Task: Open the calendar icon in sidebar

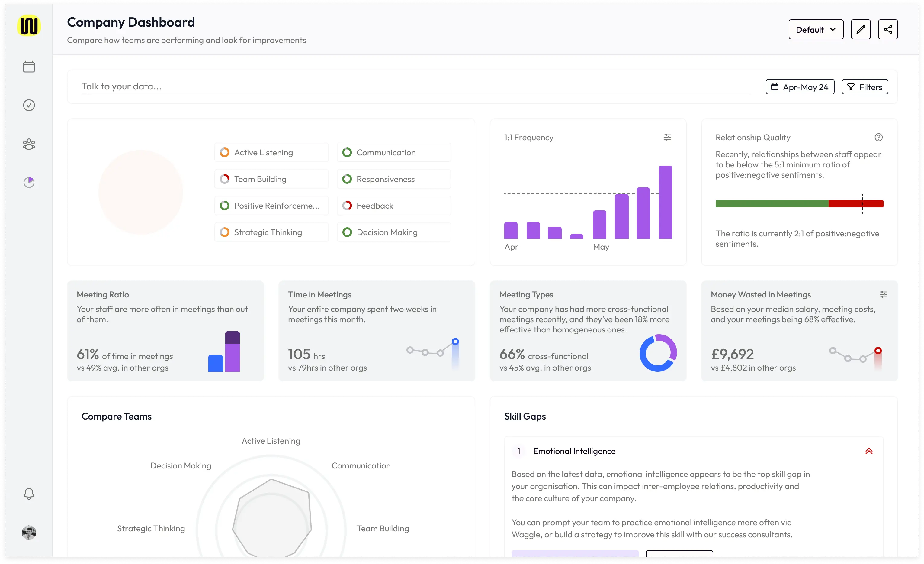Action: click(x=29, y=67)
